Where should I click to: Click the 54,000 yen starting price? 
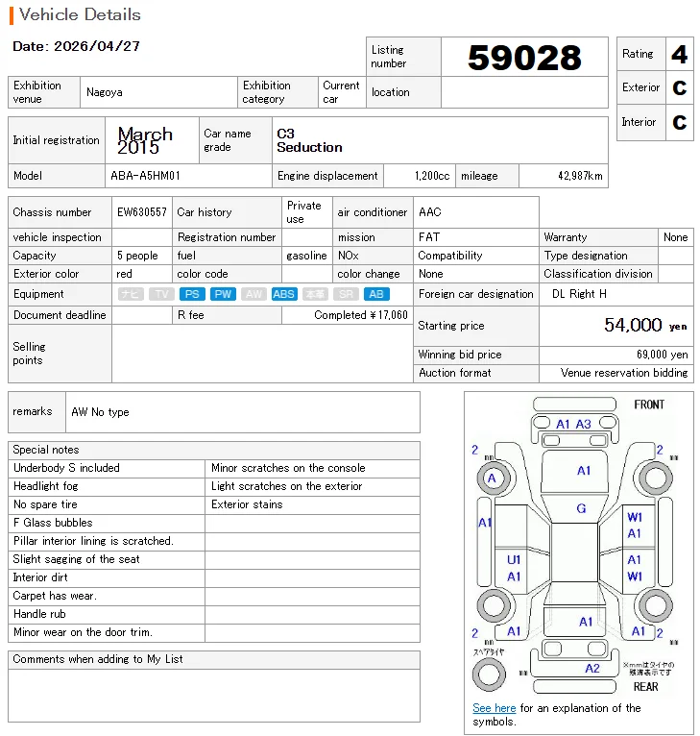pyautogui.click(x=645, y=325)
